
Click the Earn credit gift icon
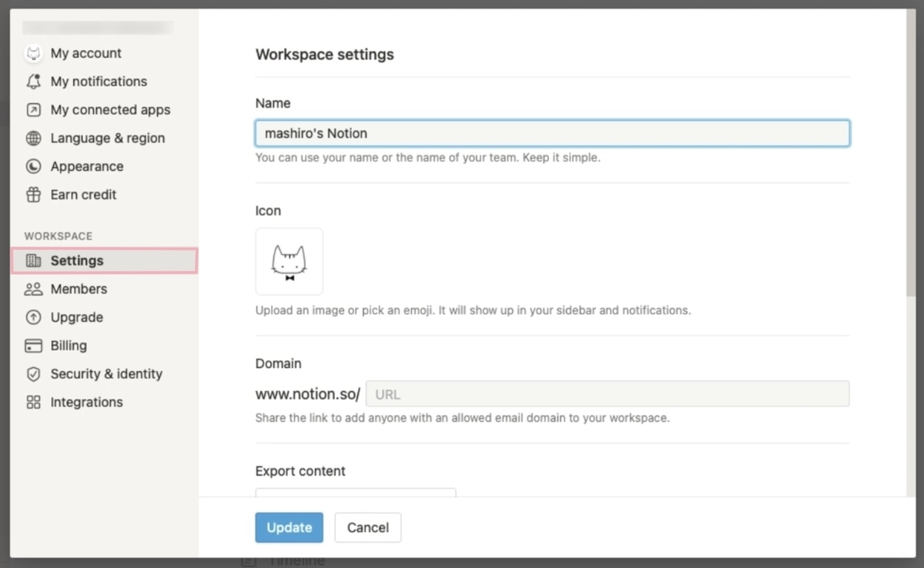(34, 195)
